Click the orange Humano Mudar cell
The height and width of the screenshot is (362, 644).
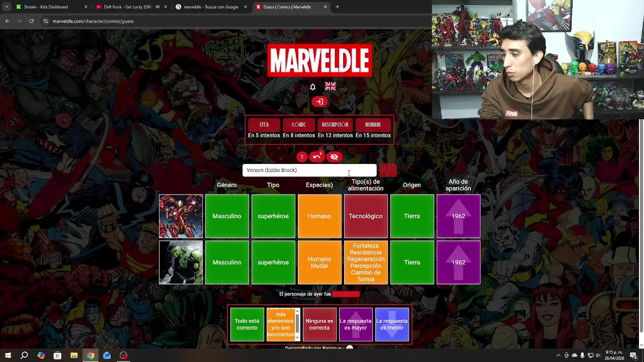click(319, 262)
